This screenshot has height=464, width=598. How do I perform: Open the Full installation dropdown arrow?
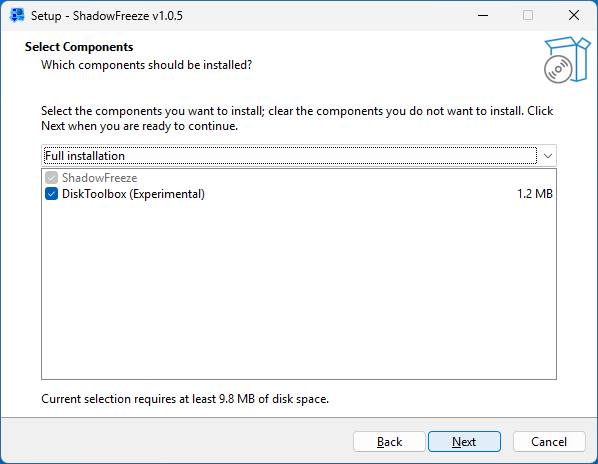548,156
